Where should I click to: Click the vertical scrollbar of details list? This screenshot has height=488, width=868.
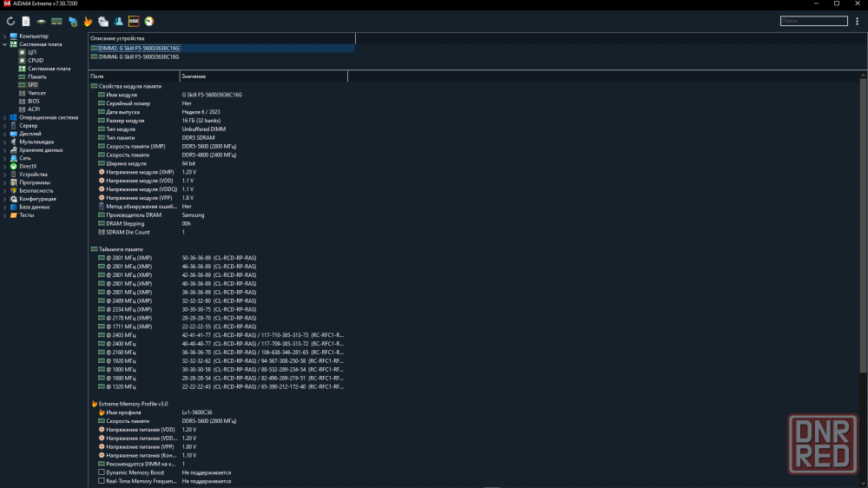(x=863, y=225)
